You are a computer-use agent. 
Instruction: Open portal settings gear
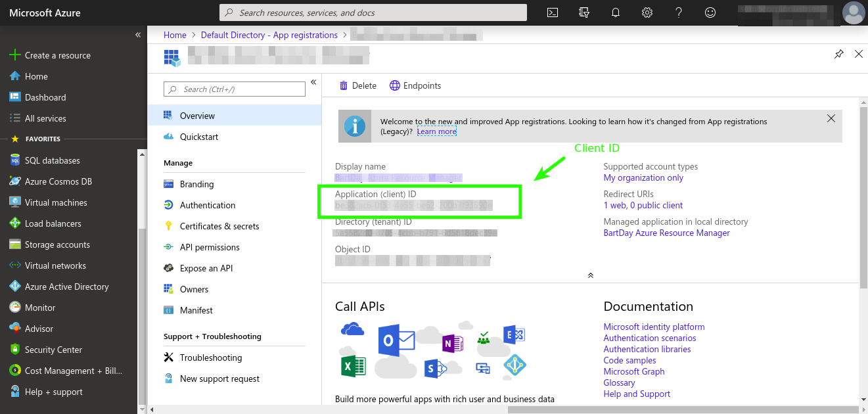(647, 12)
